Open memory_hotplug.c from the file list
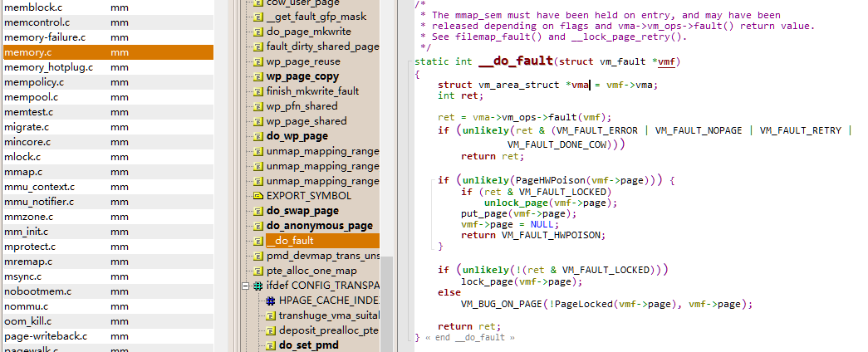Screen dimensions: 868x352 [x=107, y=67]
